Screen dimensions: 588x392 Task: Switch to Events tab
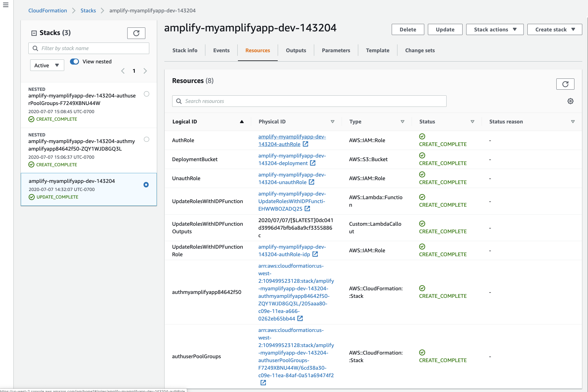tap(221, 50)
